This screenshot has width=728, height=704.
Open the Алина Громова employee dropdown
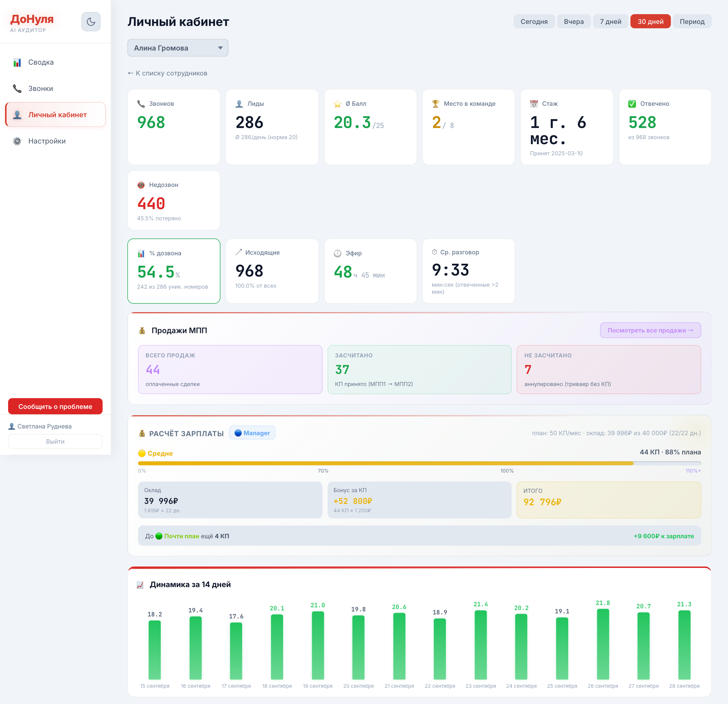pos(178,48)
